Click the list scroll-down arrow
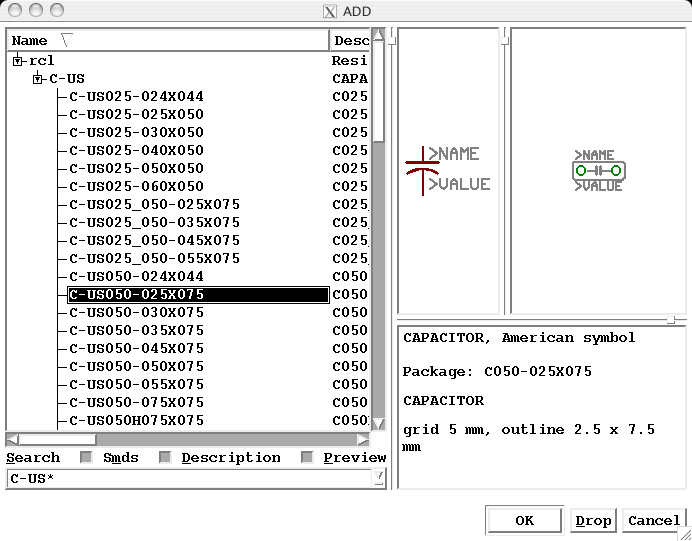This screenshot has height=541, width=692. click(379, 424)
